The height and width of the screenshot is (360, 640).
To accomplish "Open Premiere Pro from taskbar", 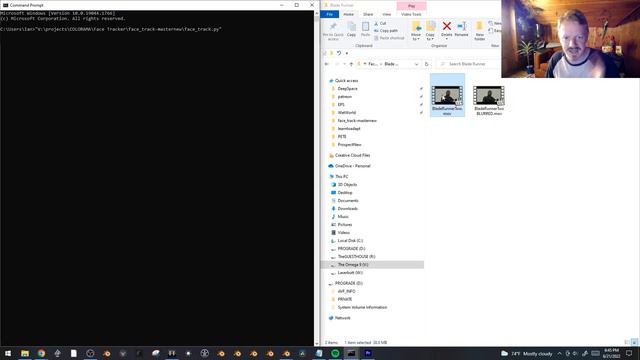I will 368,353.
